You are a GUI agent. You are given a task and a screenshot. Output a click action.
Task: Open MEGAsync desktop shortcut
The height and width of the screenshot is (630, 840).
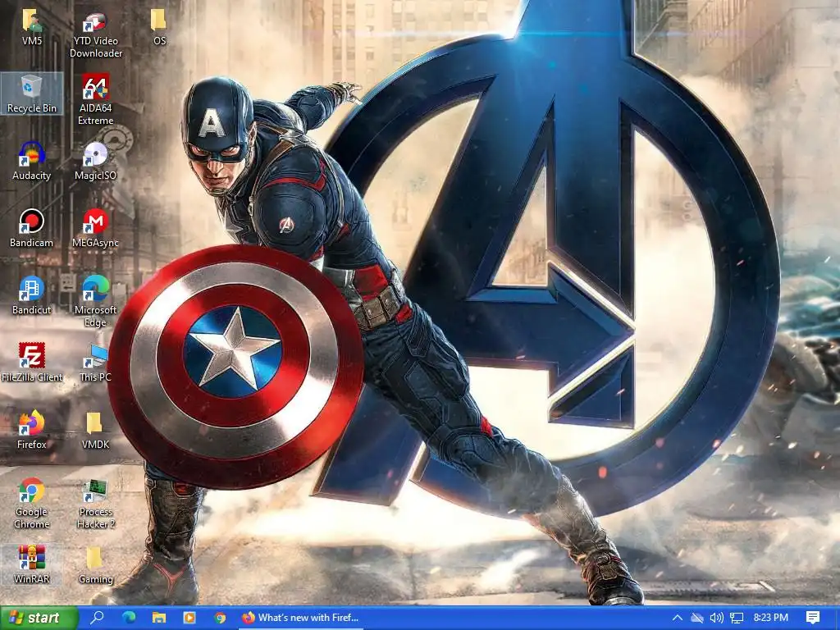click(95, 228)
